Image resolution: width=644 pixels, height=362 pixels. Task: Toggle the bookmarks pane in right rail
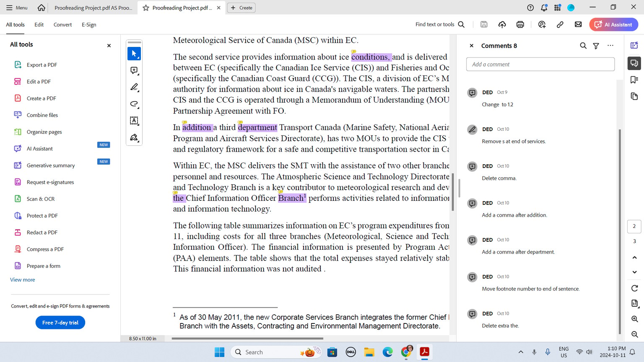634,80
